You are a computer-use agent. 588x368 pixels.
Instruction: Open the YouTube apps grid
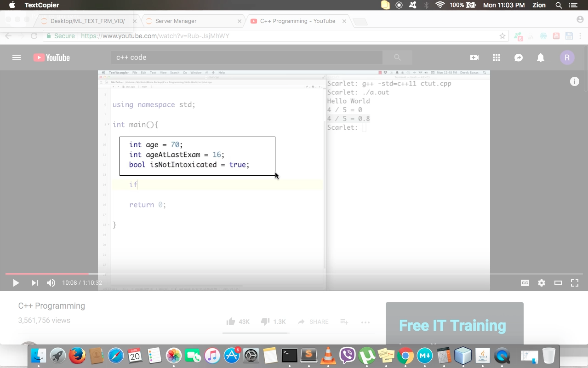(x=496, y=57)
